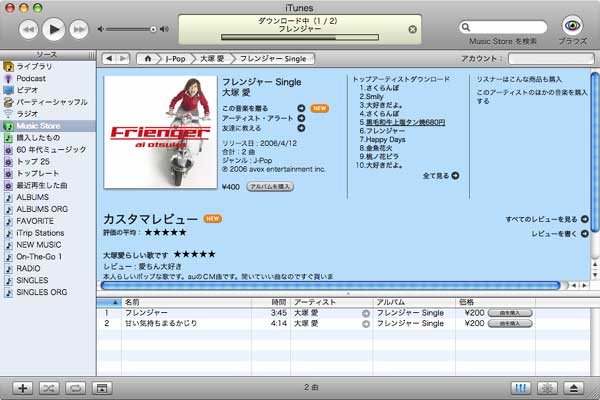Viewport: 600px width, 400px height.
Task: Select フレンジャー Single breadcrumb
Action: tap(273, 59)
